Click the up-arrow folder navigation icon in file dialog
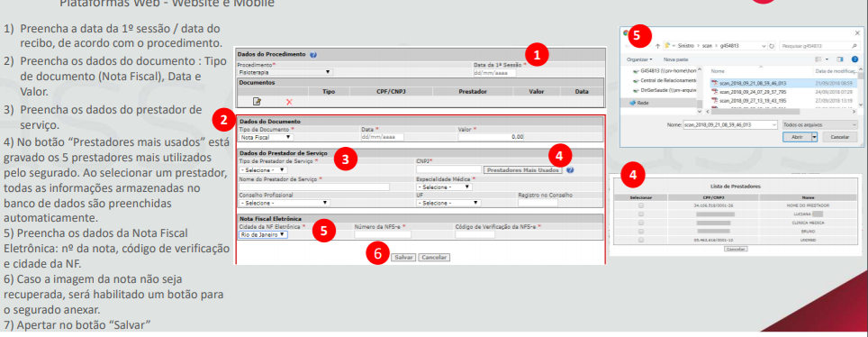Viewport: 868px width, 337px height. (x=657, y=45)
